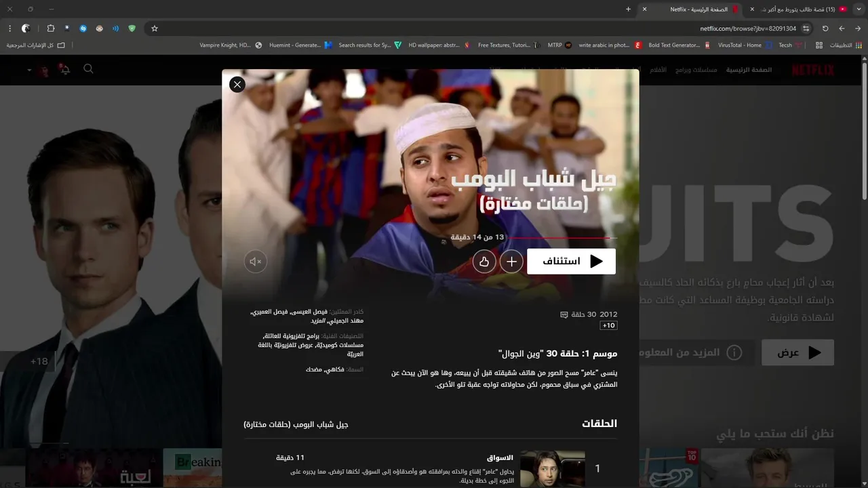Go forward in Chrome history
The height and width of the screenshot is (488, 868).
tap(842, 28)
